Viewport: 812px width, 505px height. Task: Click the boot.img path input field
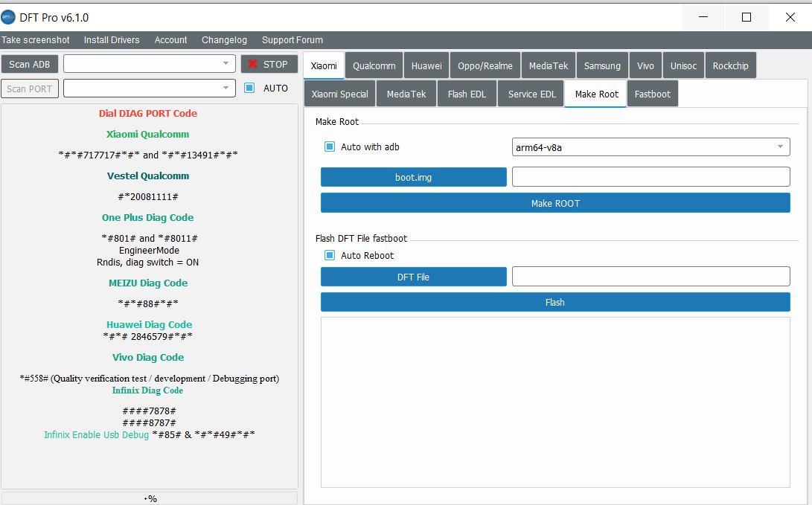(x=650, y=176)
